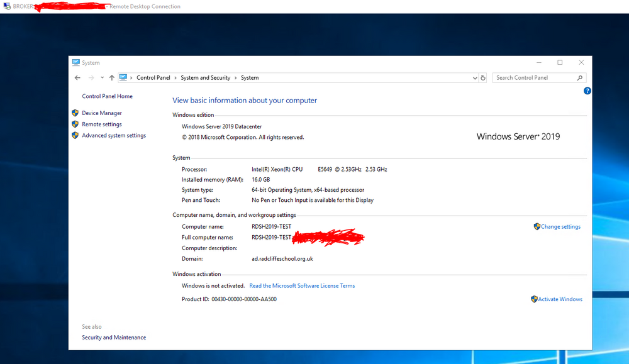Click shield icon next to Activate Windows

(534, 299)
